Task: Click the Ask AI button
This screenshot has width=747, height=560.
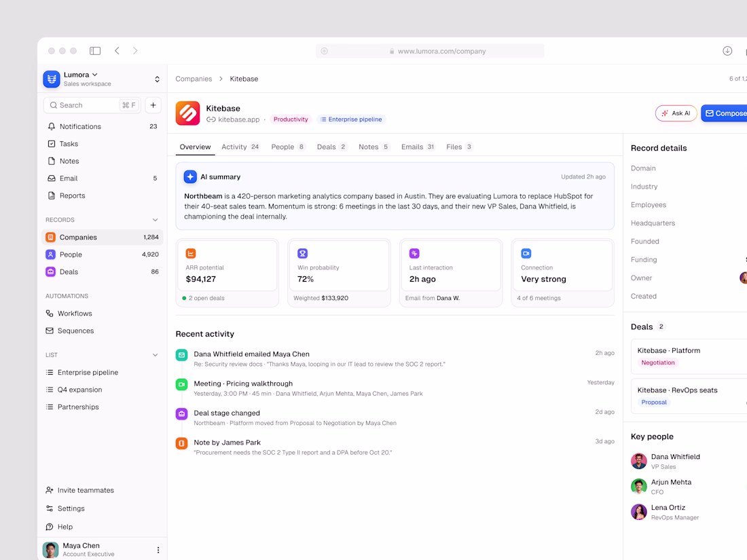Action: click(676, 113)
